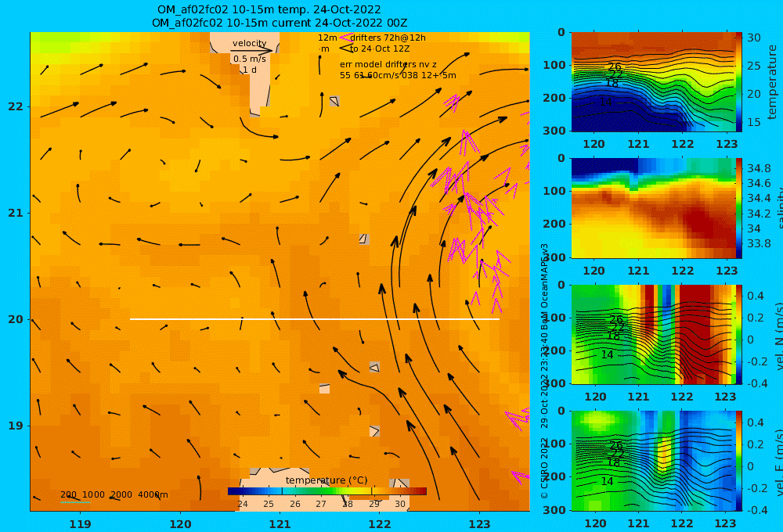Click tick "24" on the bottom temperature colorbar
The height and width of the screenshot is (532, 783).
click(x=243, y=504)
